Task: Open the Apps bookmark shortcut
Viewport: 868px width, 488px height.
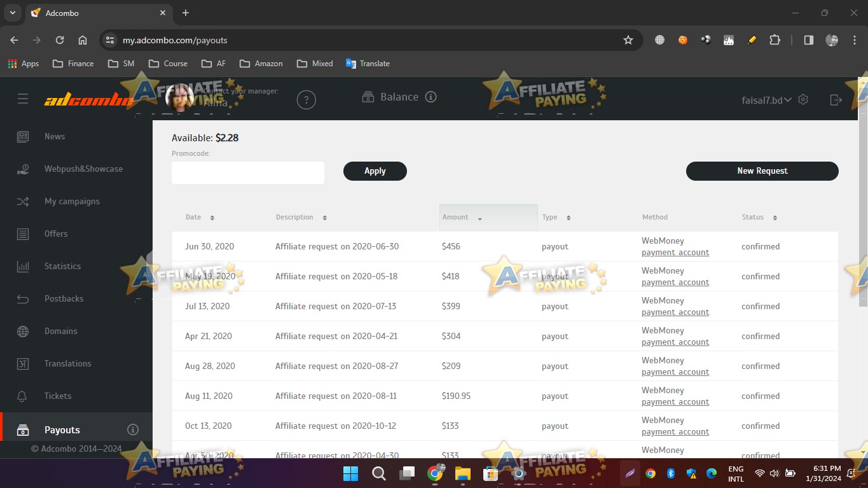Action: [24, 64]
